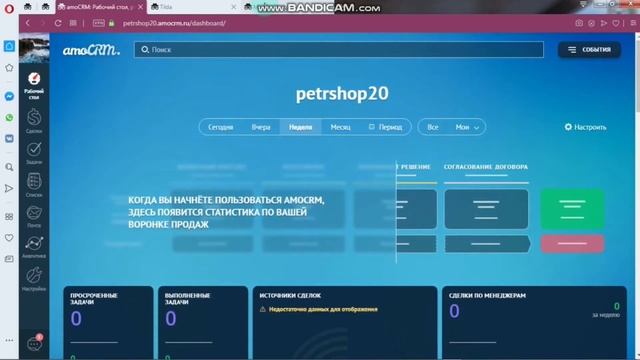This screenshot has height=360, width=640.
Task: Open news panel icon in Opera sidebar
Action: [x=9, y=259]
